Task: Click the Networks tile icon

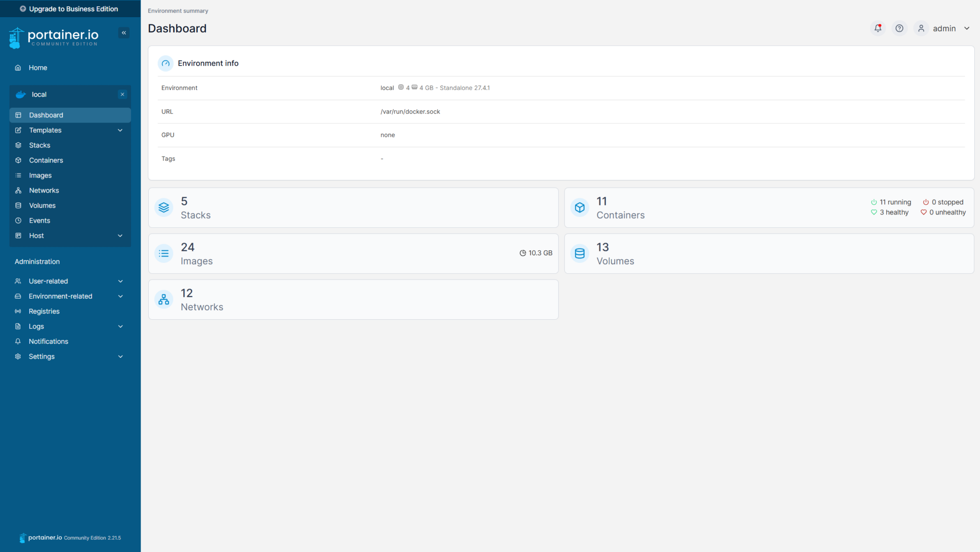Action: pyautogui.click(x=164, y=300)
